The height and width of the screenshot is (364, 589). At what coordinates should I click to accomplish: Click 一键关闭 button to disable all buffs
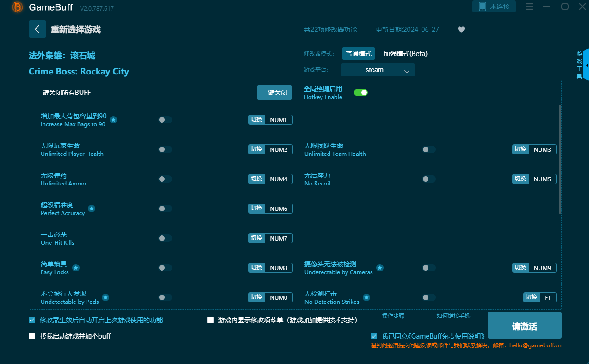coord(275,93)
